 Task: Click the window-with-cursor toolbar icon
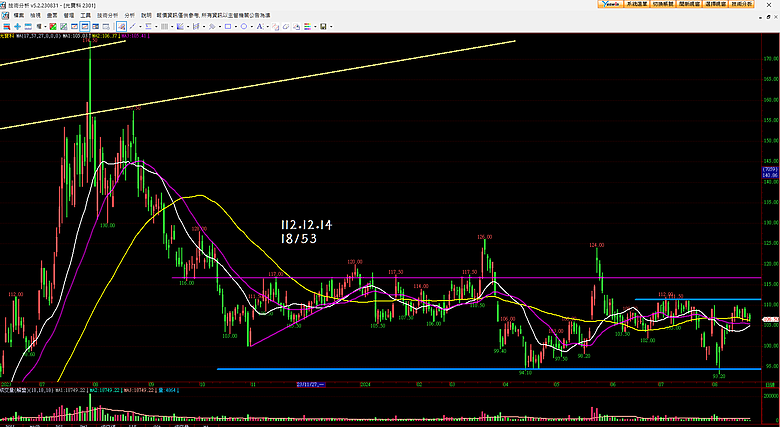click(106, 26)
